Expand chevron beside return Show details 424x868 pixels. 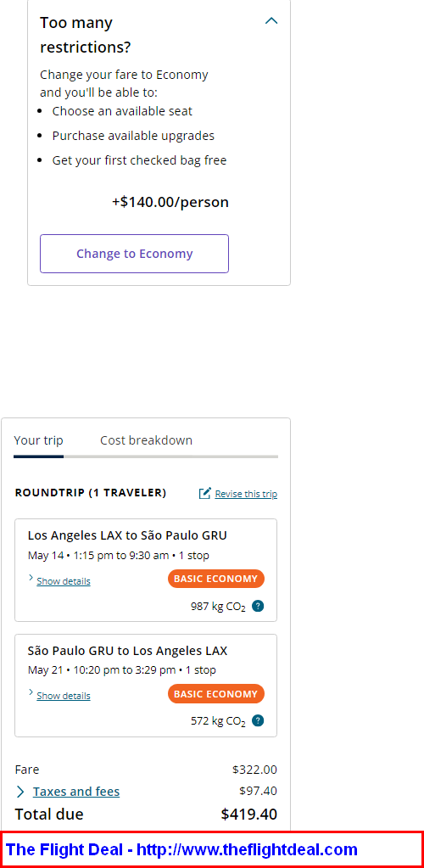(31, 692)
